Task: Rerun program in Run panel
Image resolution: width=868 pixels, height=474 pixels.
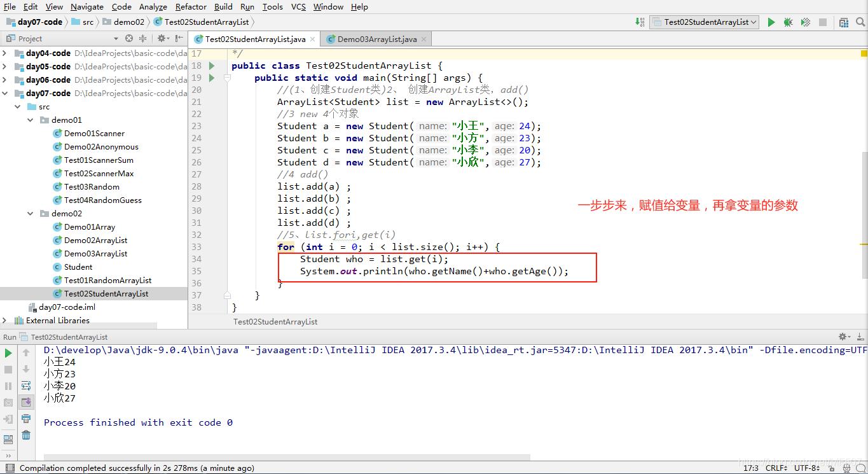Action: 8,352
